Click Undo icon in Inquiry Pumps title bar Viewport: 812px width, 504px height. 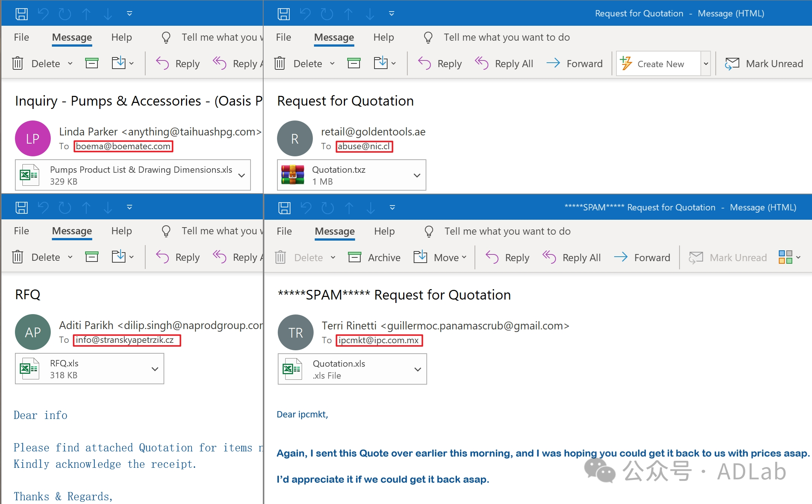click(43, 14)
